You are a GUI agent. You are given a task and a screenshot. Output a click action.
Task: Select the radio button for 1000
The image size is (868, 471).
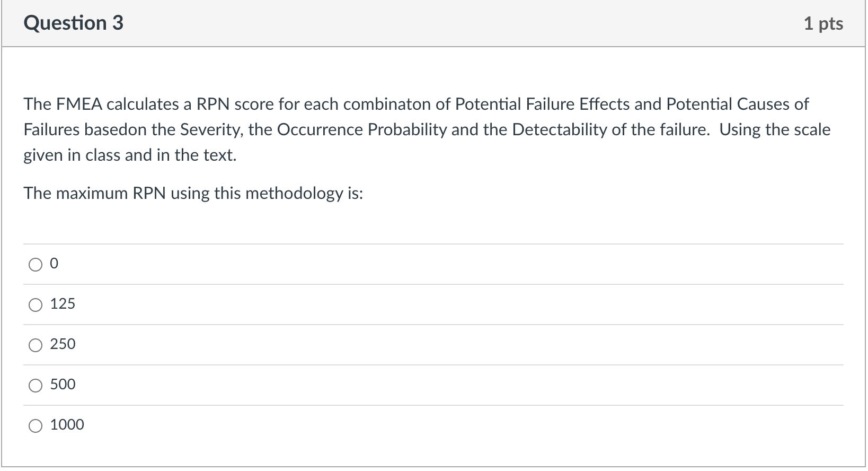35,425
